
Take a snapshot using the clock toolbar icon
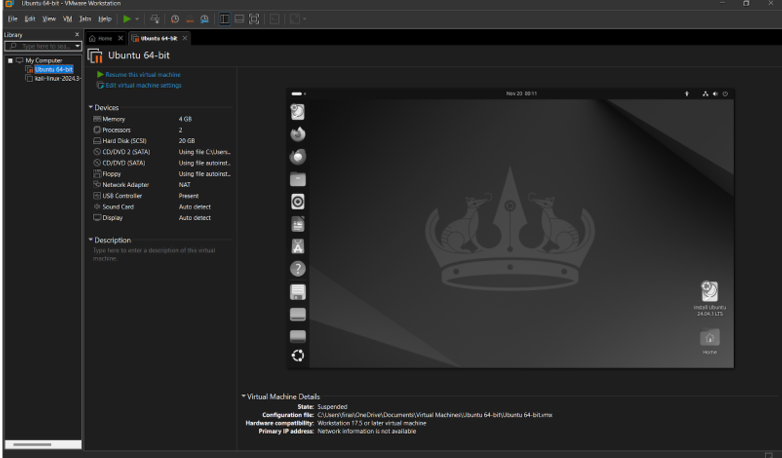pyautogui.click(x=175, y=19)
